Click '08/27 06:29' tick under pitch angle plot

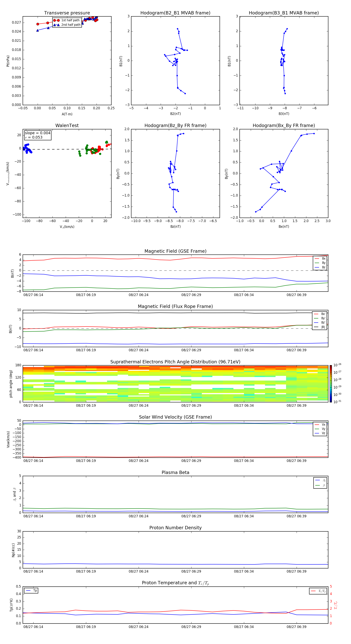(x=191, y=406)
